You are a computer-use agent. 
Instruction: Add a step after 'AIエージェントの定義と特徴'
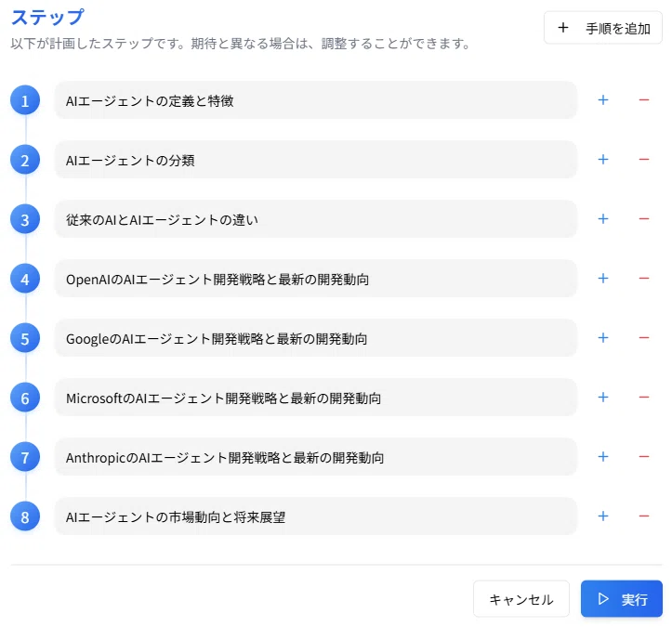(603, 100)
